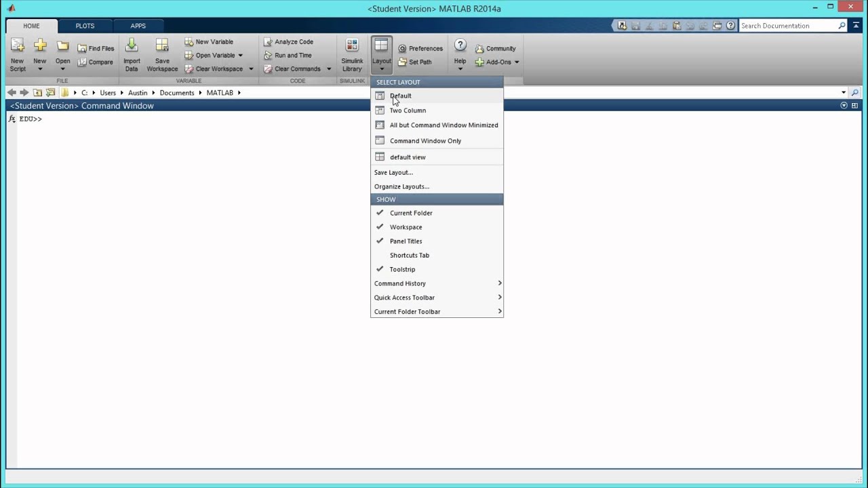Toggle Panel Titles display
868x488 pixels.
pos(437,241)
